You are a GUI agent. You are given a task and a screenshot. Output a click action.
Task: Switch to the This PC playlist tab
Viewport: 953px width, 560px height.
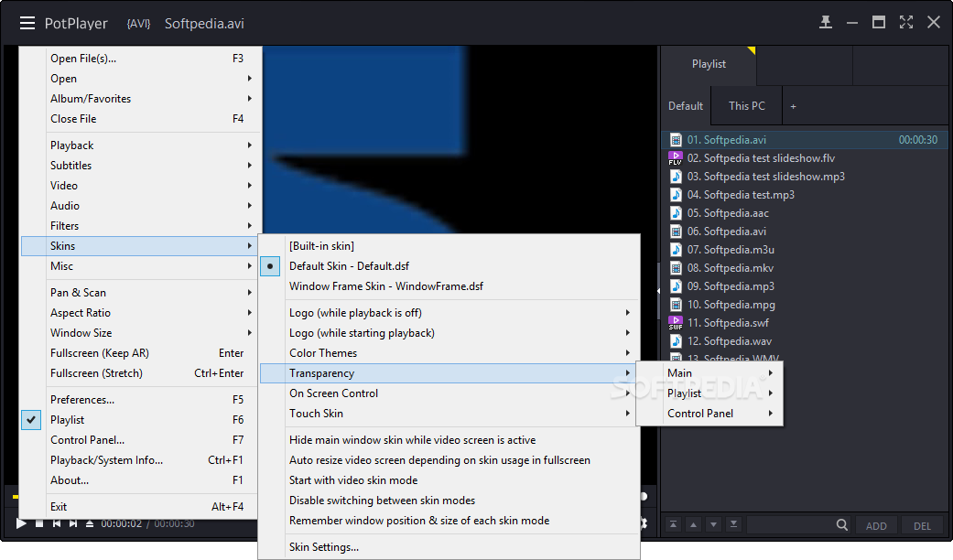coord(746,105)
